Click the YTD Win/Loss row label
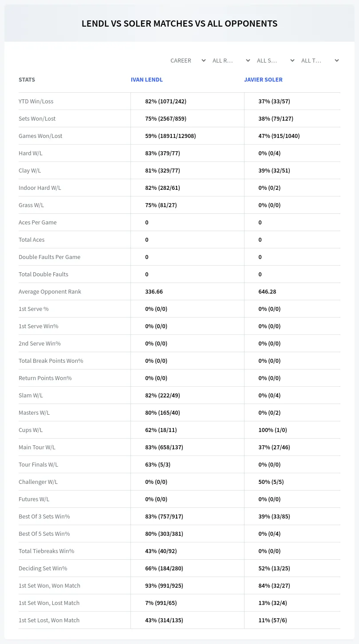The image size is (359, 644). [x=36, y=101]
